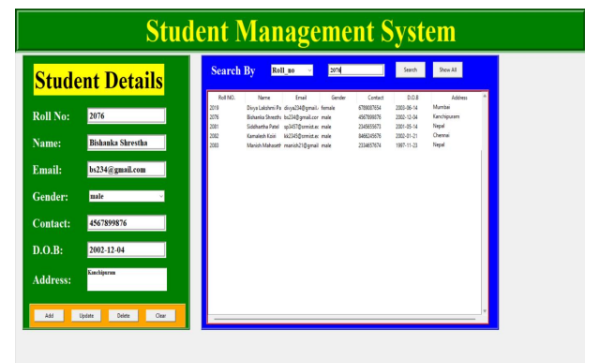Viewport: 590px width, 363px height.
Task: Click the Name field with Bishanka Shrestha
Action: [126, 143]
